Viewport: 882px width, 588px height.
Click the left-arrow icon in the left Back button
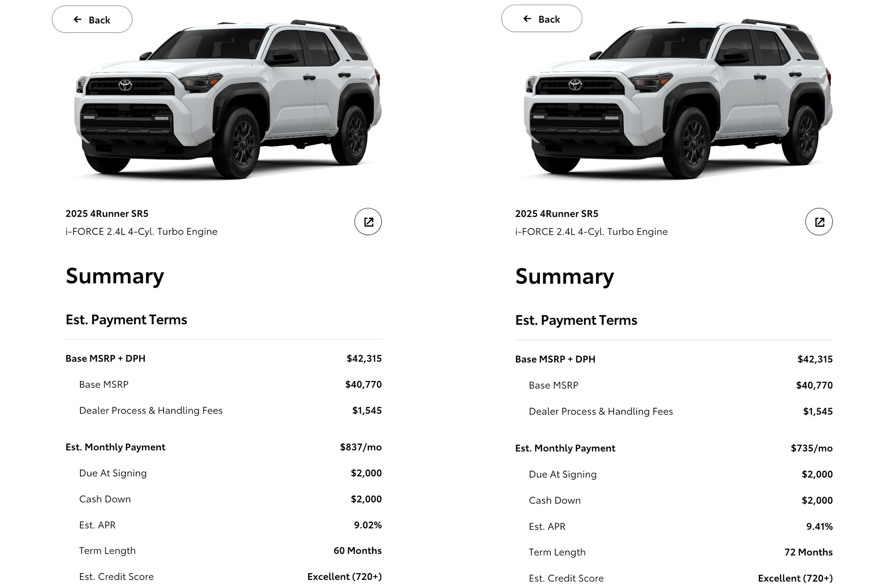click(x=78, y=19)
